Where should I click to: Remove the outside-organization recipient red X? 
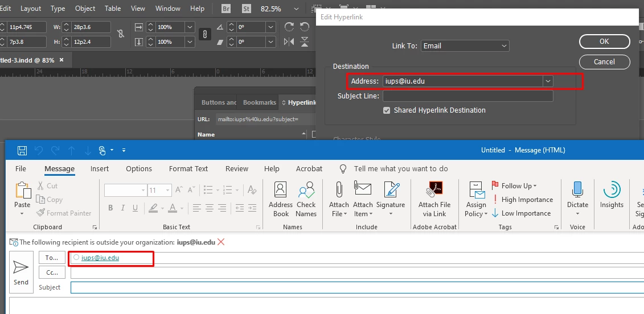tap(221, 242)
